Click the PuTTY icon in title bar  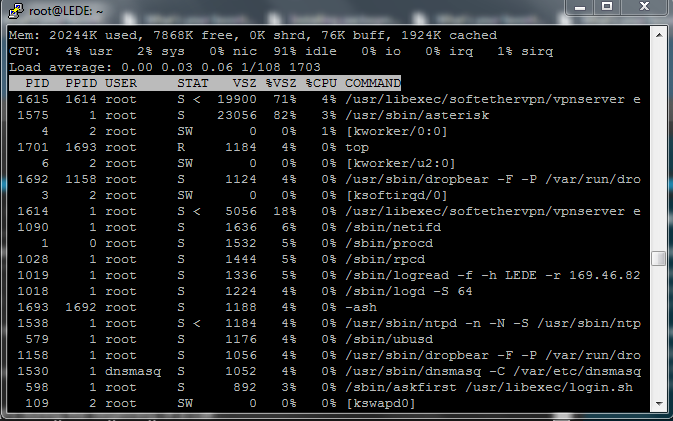[x=16, y=11]
